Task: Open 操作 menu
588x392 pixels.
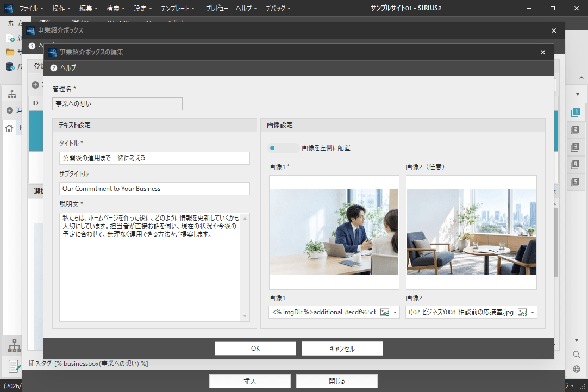Action: coord(61,8)
